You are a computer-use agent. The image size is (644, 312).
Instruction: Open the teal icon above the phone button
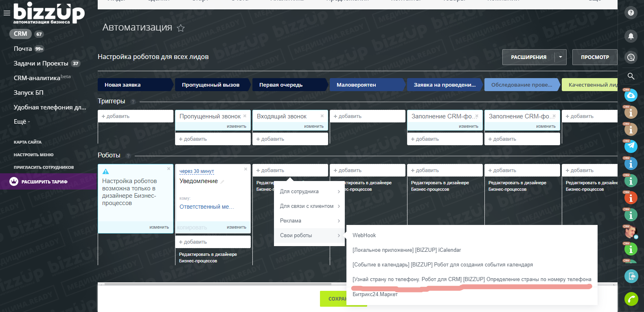[x=631, y=276]
